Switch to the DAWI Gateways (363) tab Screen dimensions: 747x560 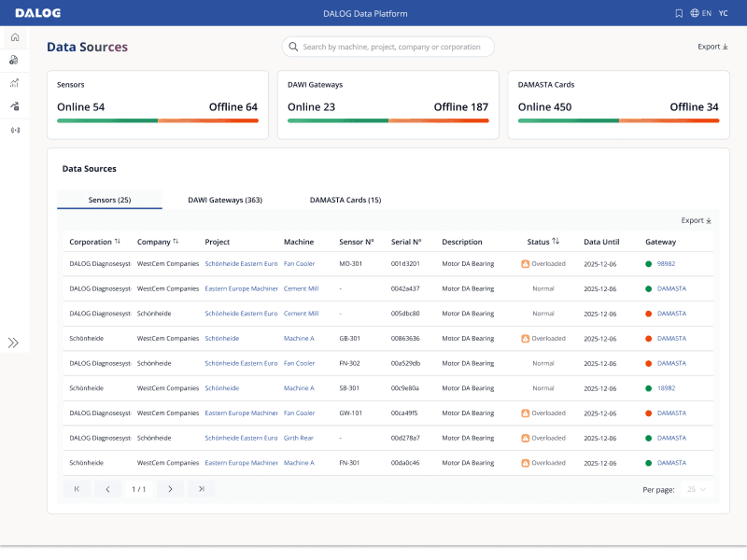coord(225,200)
